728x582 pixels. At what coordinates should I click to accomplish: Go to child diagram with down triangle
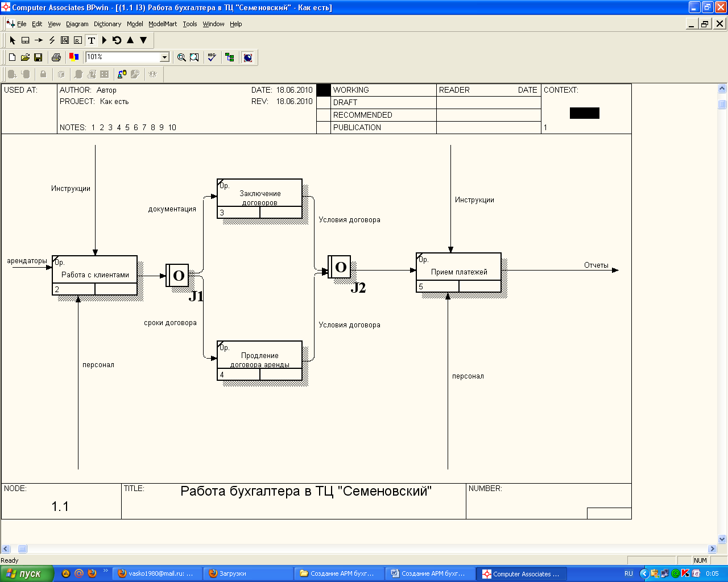click(x=143, y=40)
